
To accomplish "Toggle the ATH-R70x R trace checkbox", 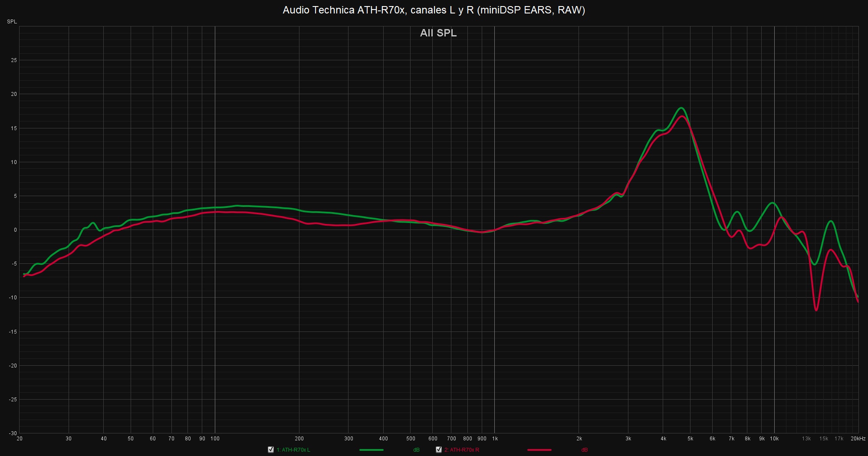I will 439,449.
